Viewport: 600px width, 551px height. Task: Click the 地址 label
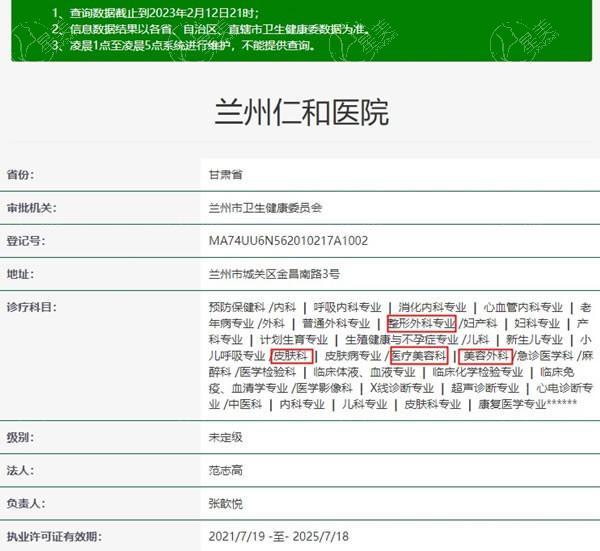point(20,274)
